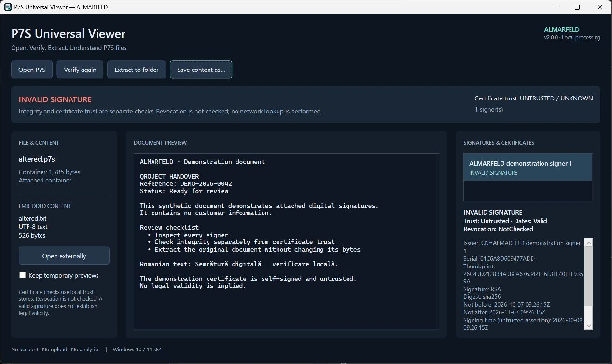Click the Digest: sha256 line
Screen dimensions: 612x364
pos(483,297)
